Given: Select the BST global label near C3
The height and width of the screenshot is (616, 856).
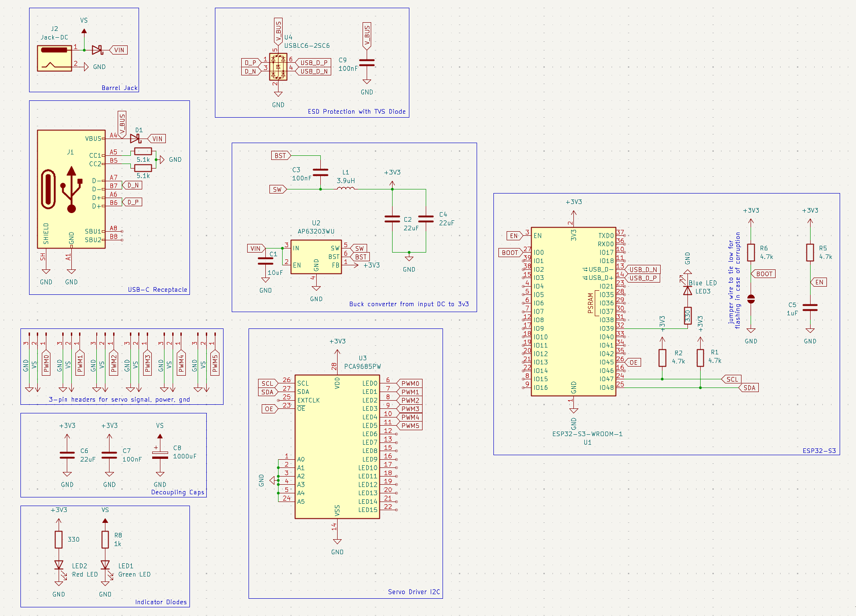Looking at the screenshot, I should click(281, 155).
